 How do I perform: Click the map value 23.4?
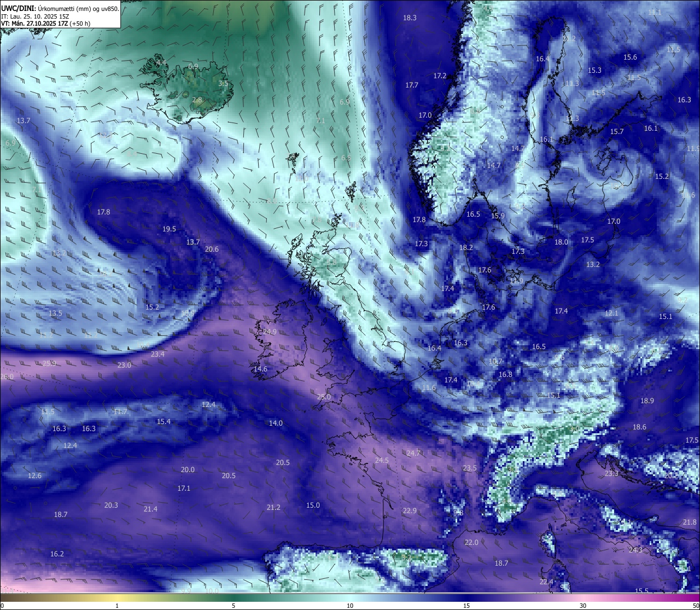coord(157,355)
